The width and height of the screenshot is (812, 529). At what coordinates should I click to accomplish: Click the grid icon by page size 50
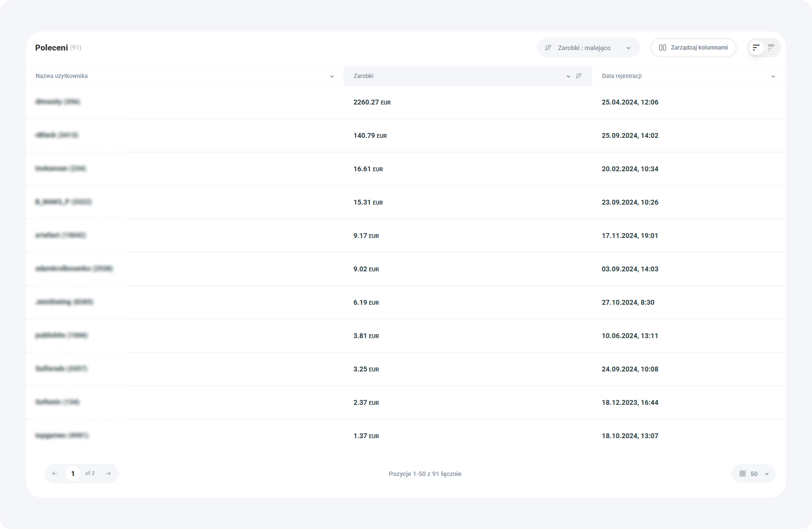coord(742,474)
